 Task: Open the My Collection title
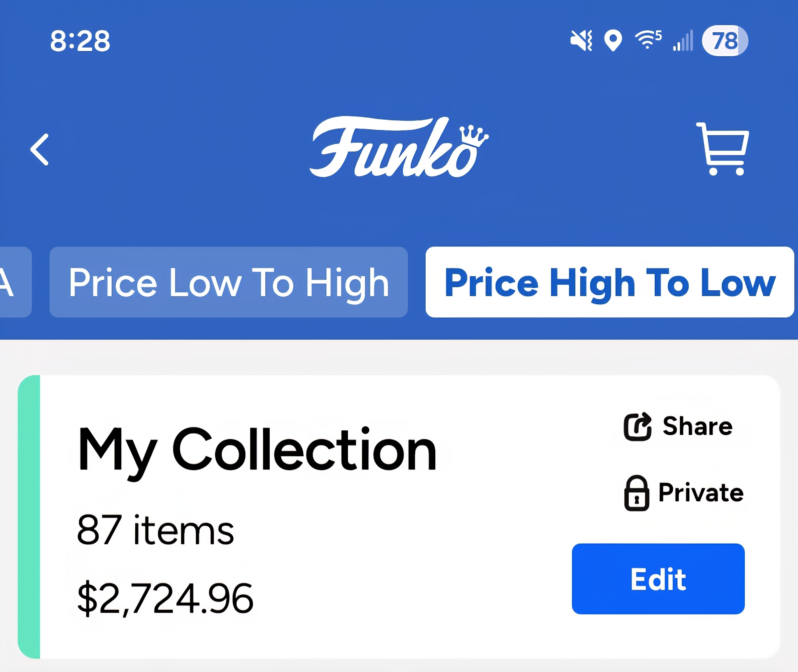(257, 450)
